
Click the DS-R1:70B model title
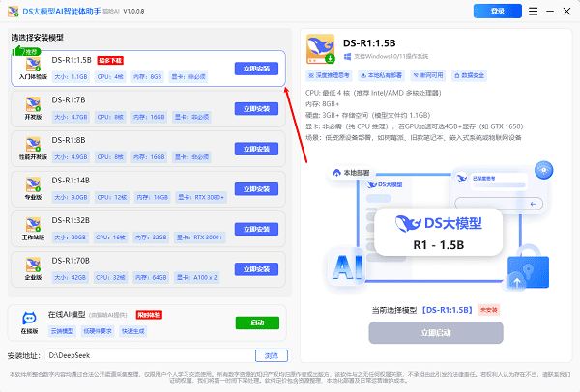point(71,261)
